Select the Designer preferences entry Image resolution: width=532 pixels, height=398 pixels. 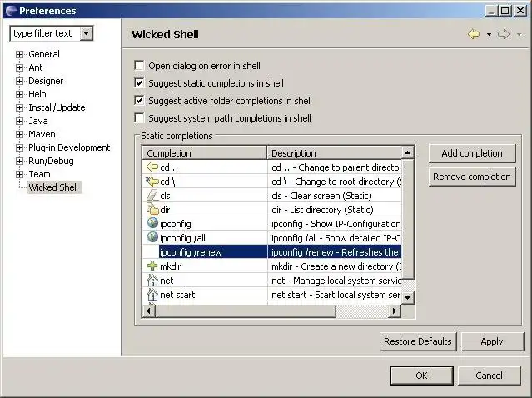pyautogui.click(x=46, y=81)
